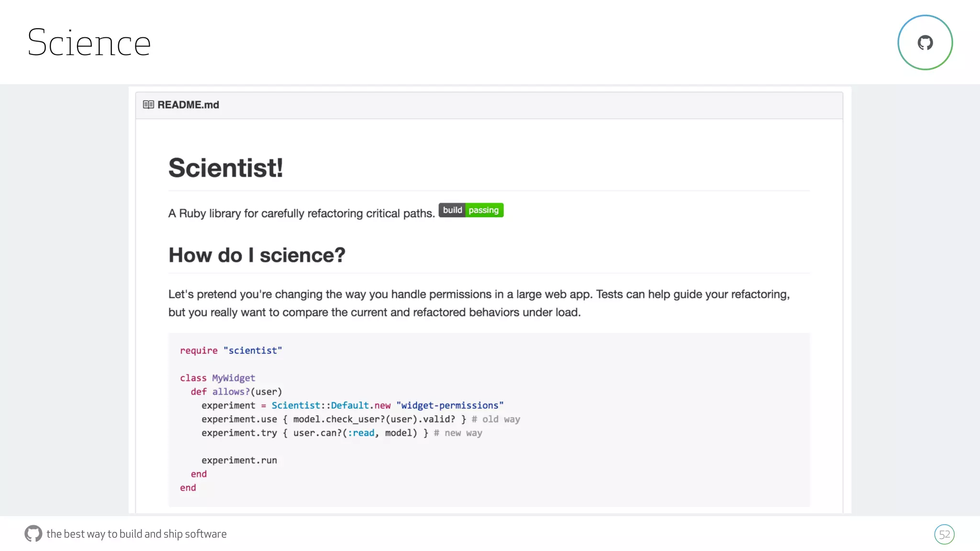Screen dimensions: 980x551
Task: Click the experiment.run code line
Action: click(239, 461)
